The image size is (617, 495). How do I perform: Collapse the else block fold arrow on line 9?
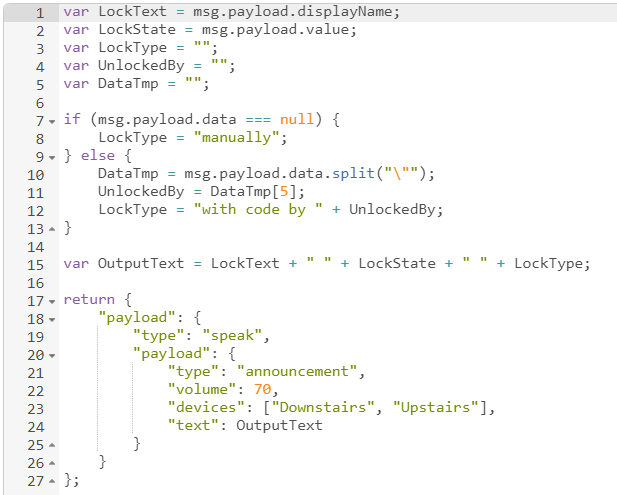pyautogui.click(x=52, y=156)
